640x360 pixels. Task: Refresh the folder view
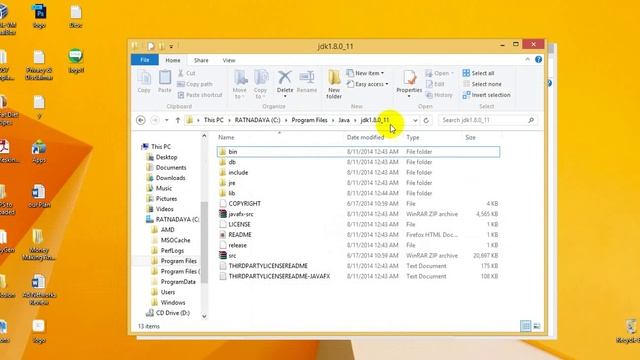[426, 120]
